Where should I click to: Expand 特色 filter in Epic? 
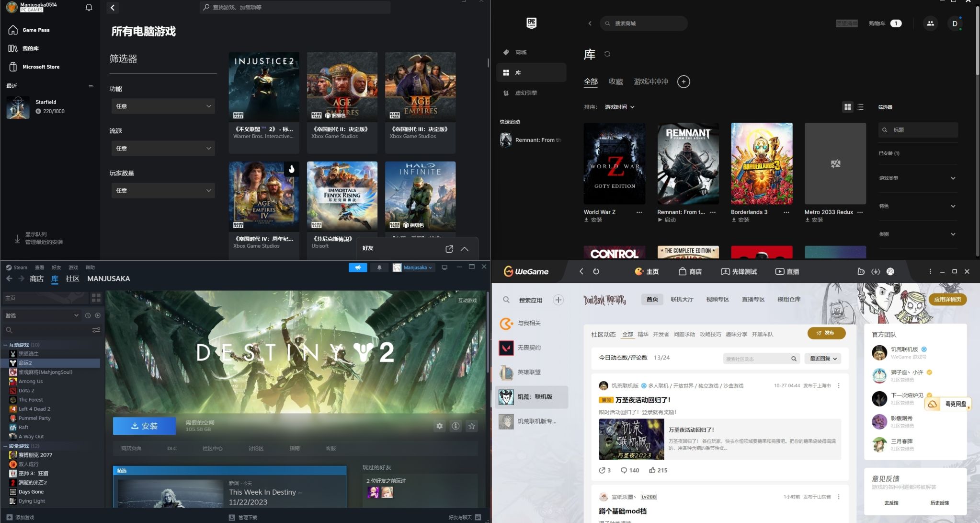(917, 206)
